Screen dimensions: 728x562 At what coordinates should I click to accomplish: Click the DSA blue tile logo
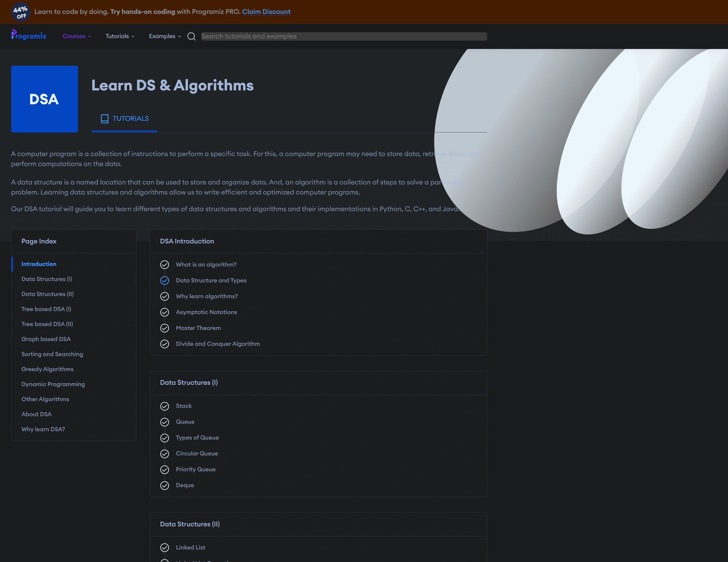(x=44, y=99)
